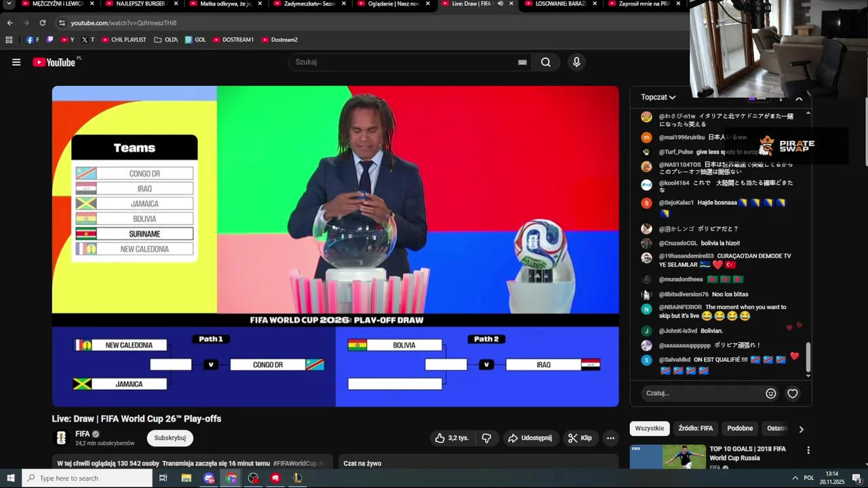
Task: Switch to the LOSOWANIE: BARAŻ tab
Action: pyautogui.click(x=559, y=3)
